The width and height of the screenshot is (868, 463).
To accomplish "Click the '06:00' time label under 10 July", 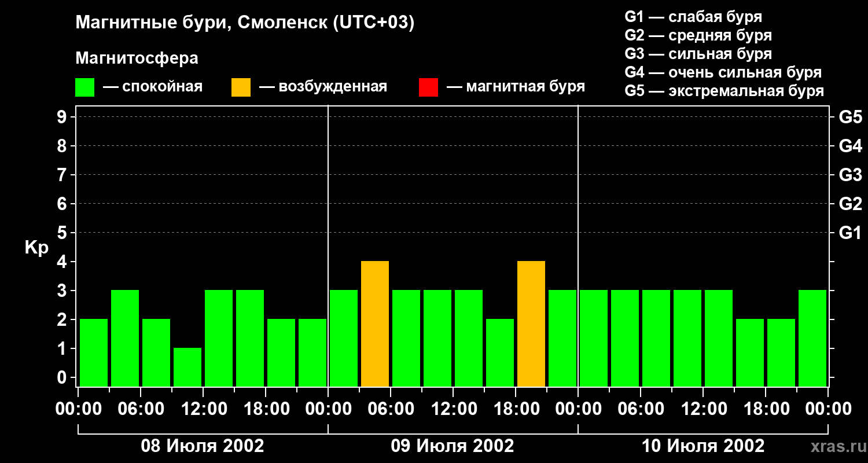I will coord(641,409).
